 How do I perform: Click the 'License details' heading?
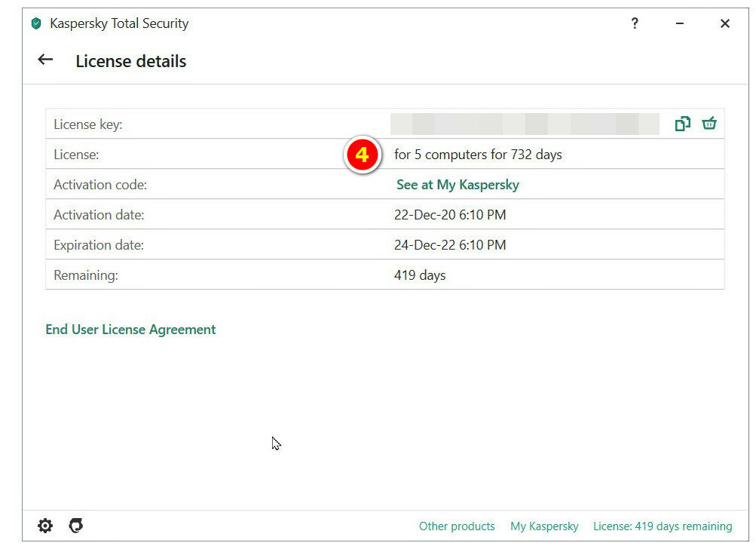click(x=130, y=61)
